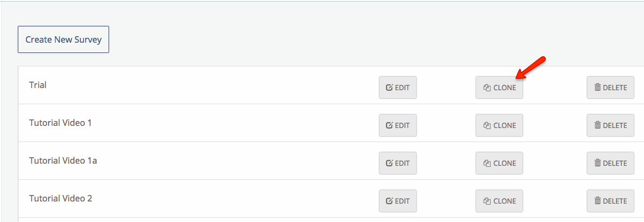
Task: Click copy icon in Trial row
Action: 486,88
